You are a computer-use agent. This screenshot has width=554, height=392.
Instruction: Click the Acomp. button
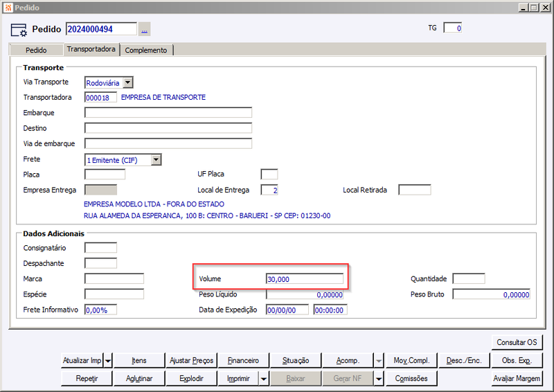point(348,361)
